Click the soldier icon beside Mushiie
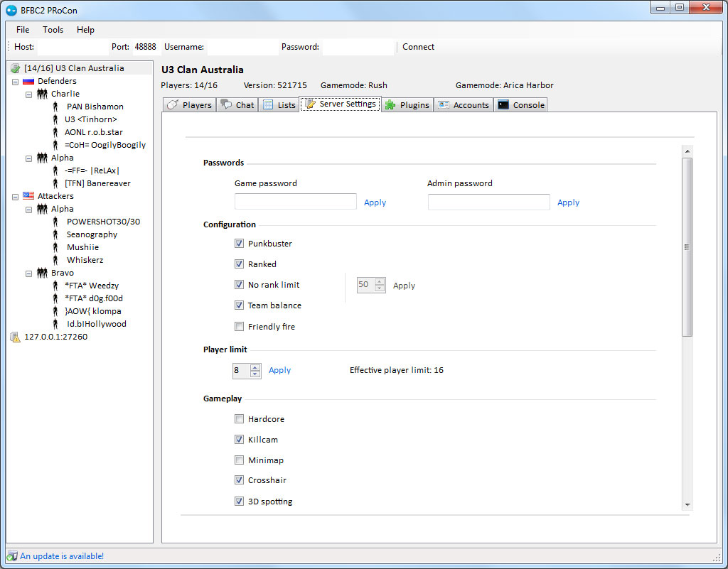The width and height of the screenshot is (728, 569). tap(55, 247)
